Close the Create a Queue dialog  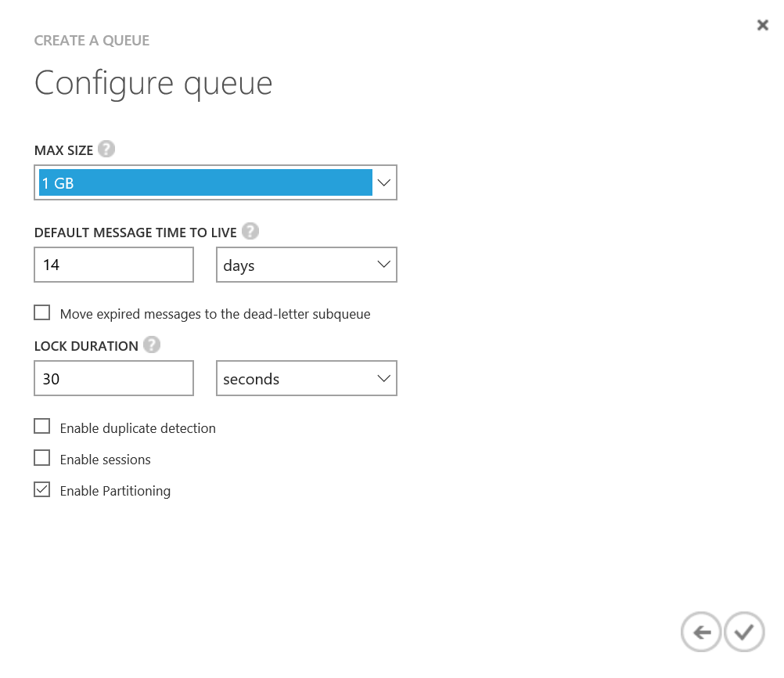point(762,25)
